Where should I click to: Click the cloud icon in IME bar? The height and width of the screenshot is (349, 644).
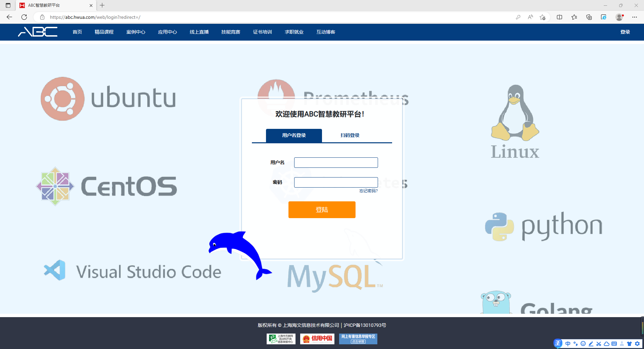pyautogui.click(x=606, y=344)
